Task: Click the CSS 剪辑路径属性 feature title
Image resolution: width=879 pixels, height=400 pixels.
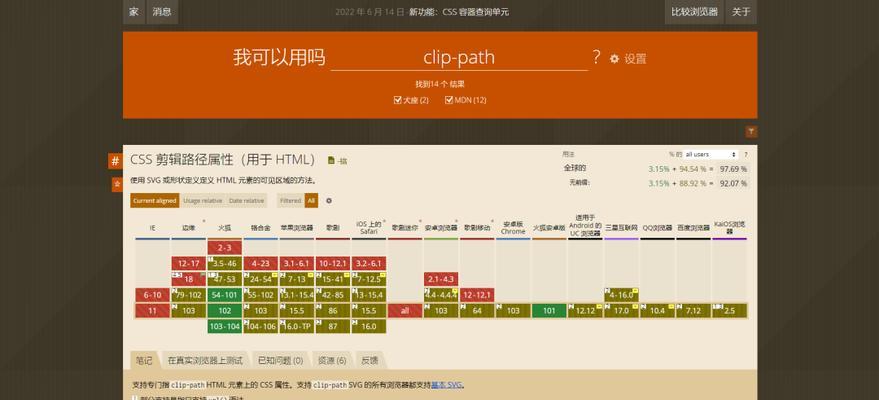Action: [x=223, y=160]
